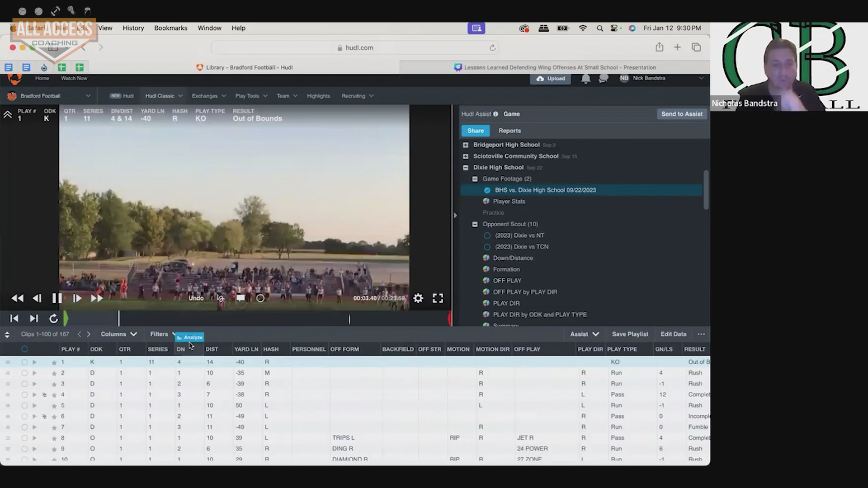The image size is (868, 488).
Task: Open Watch Now page
Action: click(x=74, y=78)
